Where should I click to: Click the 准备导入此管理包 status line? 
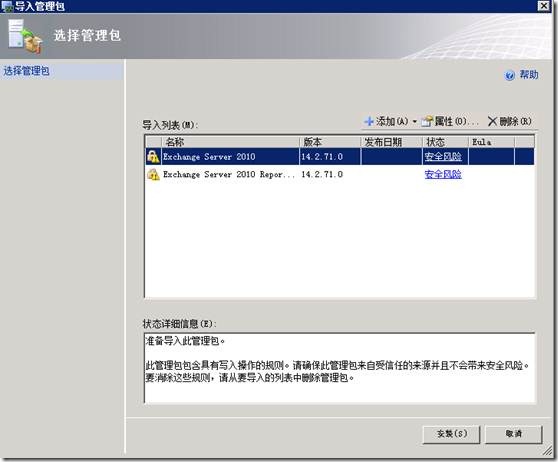point(185,341)
